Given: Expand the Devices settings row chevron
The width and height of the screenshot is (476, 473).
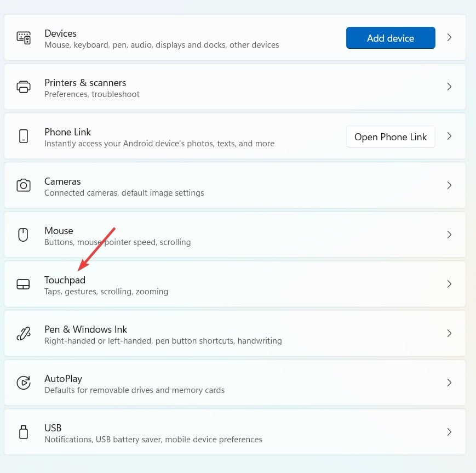Looking at the screenshot, I should point(449,38).
